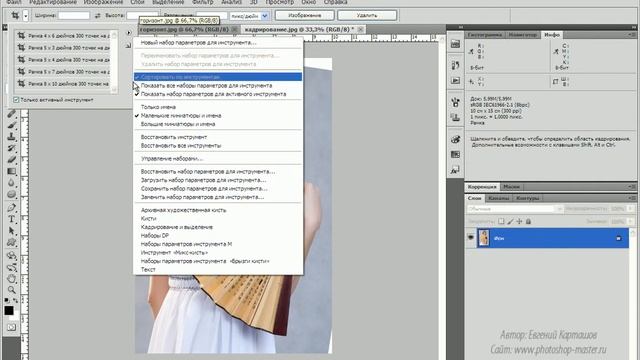Open the Styles fx panel icon
Viewport: 640px width, 360px height.
coord(456,170)
